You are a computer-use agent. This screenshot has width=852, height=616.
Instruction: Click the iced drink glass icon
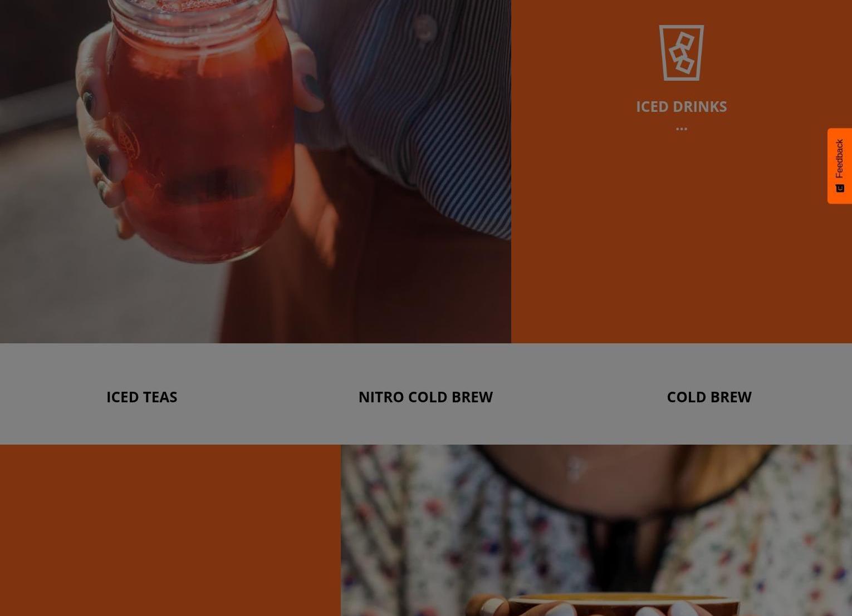point(681,53)
